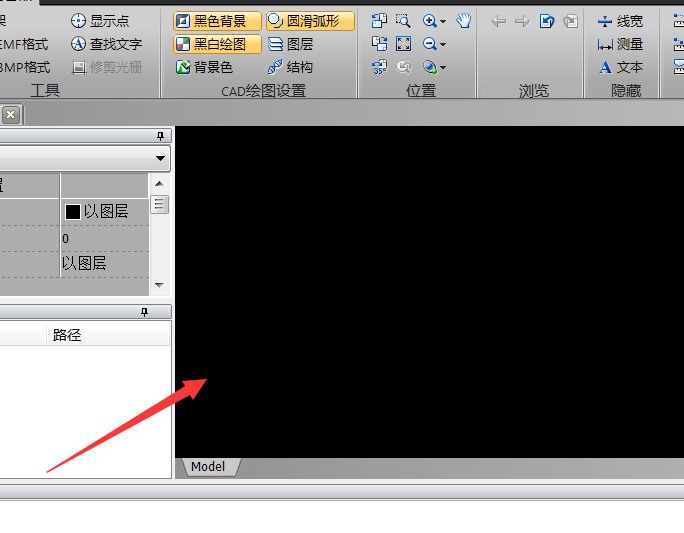This screenshot has width=684, height=533.
Task: Toggle the 圆滑弧形 smooth arcs option
Action: [310, 21]
